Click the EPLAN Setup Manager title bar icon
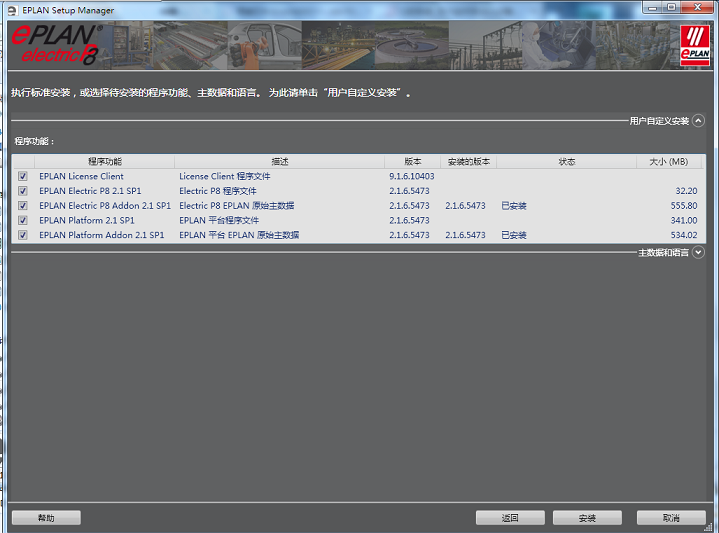Viewport: 719px width, 533px height. click(11, 9)
